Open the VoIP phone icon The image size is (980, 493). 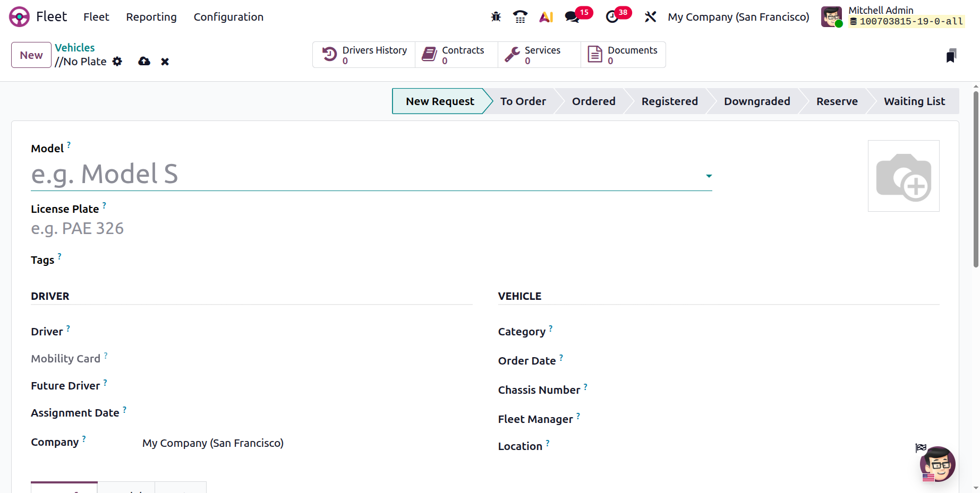click(x=520, y=17)
